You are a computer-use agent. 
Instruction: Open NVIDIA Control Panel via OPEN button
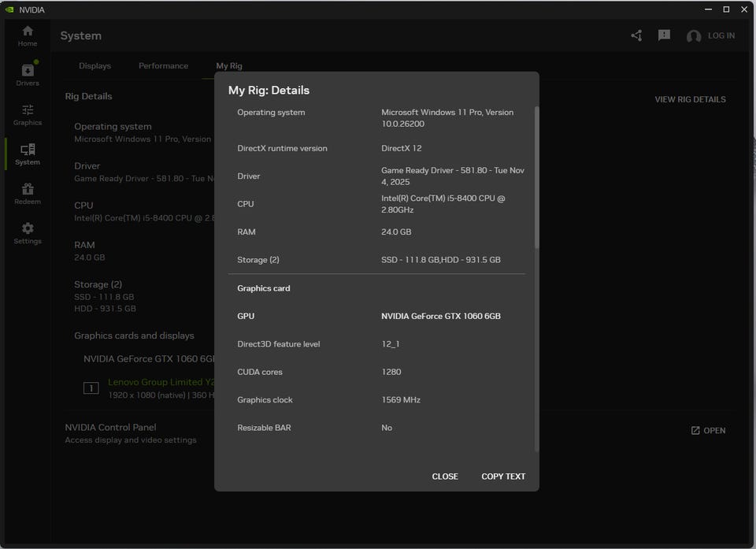tap(708, 431)
